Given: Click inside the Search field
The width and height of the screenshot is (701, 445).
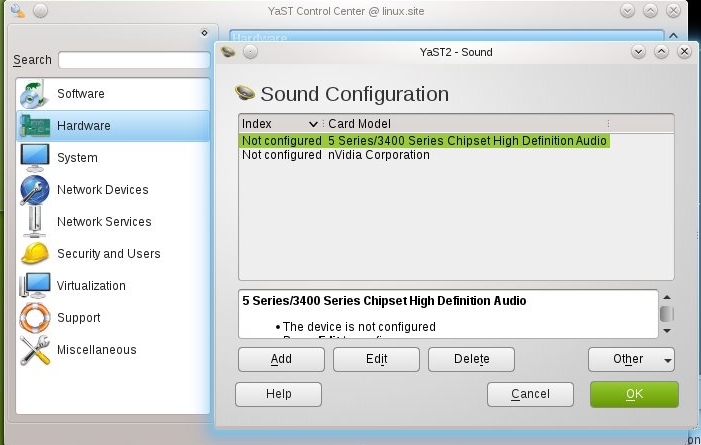Looking at the screenshot, I should coord(134,60).
